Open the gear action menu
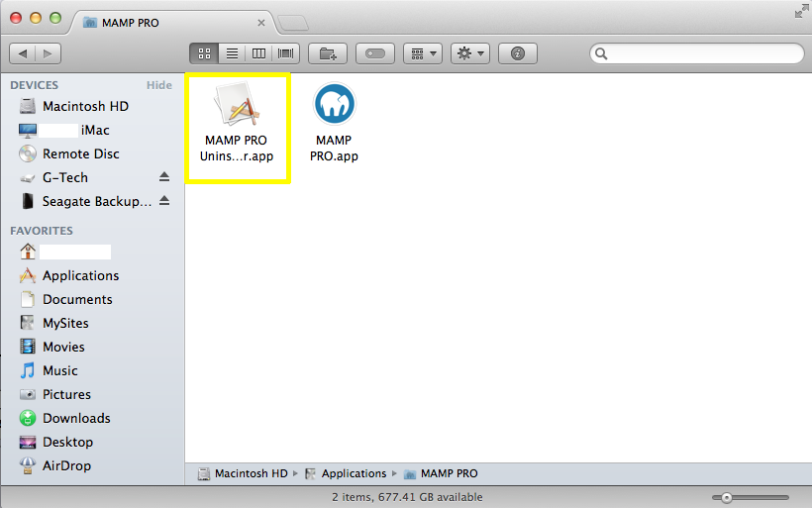812x508 pixels. click(470, 53)
